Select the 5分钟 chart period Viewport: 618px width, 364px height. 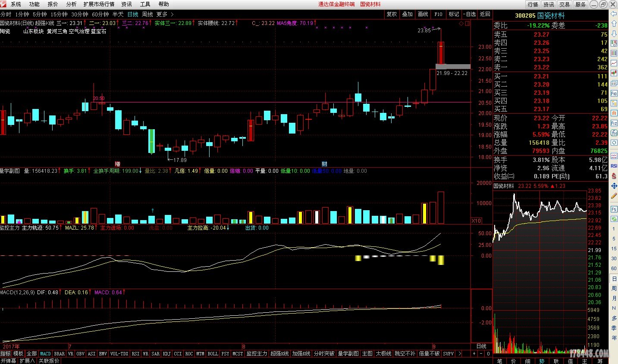pyautogui.click(x=40, y=14)
